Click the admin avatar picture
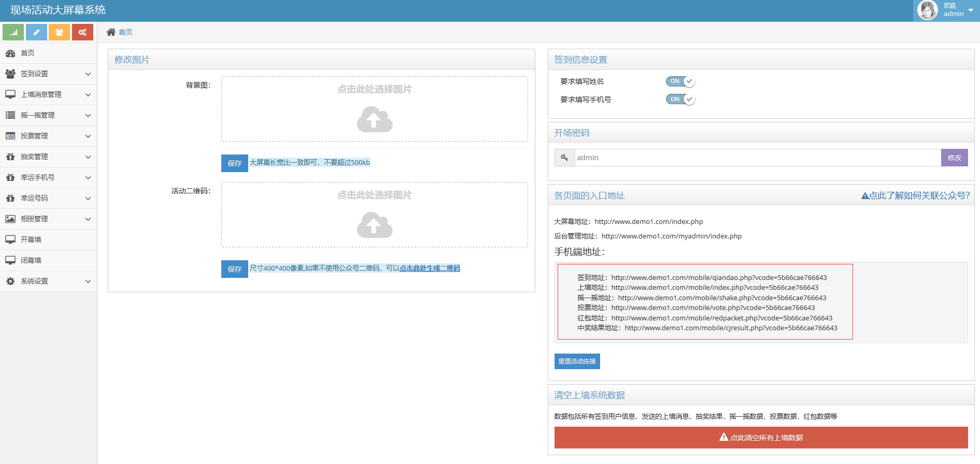Image resolution: width=980 pixels, height=464 pixels. click(927, 10)
